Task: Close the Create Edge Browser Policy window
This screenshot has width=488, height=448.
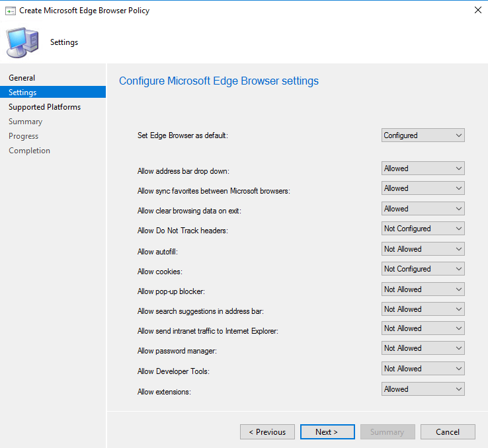Action: pyautogui.click(x=477, y=11)
